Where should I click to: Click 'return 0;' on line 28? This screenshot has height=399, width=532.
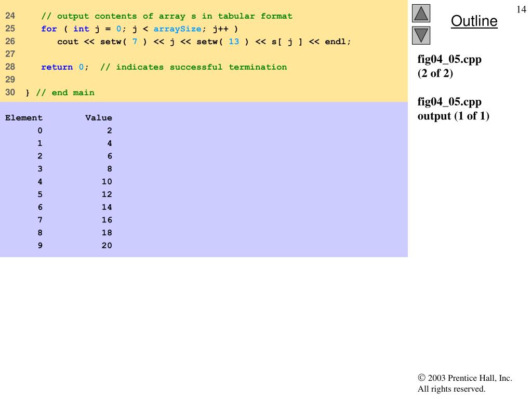point(65,67)
